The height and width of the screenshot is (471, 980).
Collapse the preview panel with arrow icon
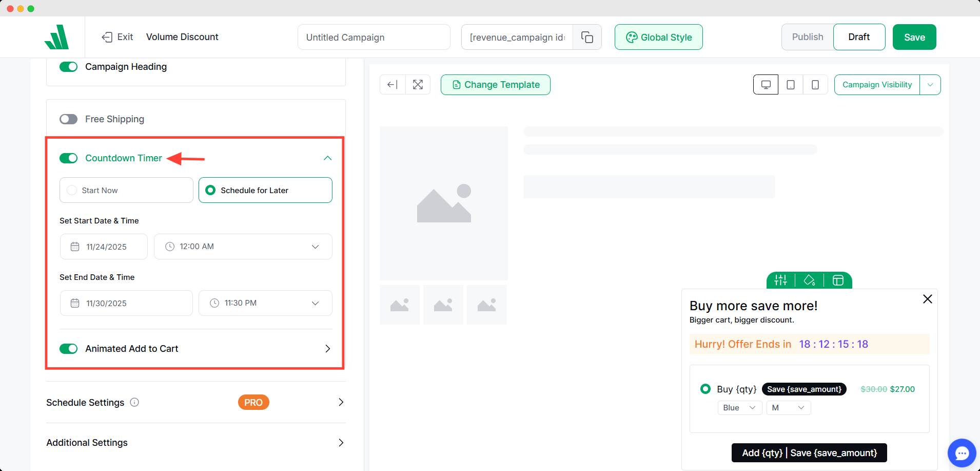[x=393, y=85]
